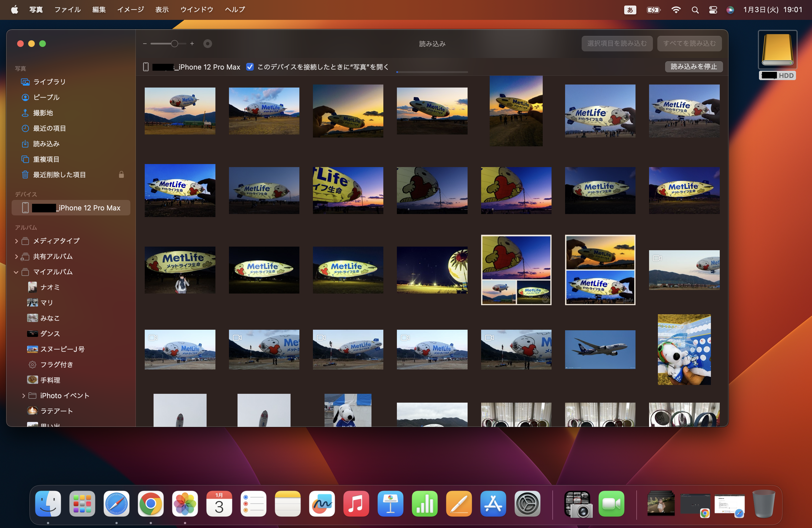Click the 読み込みを停止 button

[x=693, y=67]
